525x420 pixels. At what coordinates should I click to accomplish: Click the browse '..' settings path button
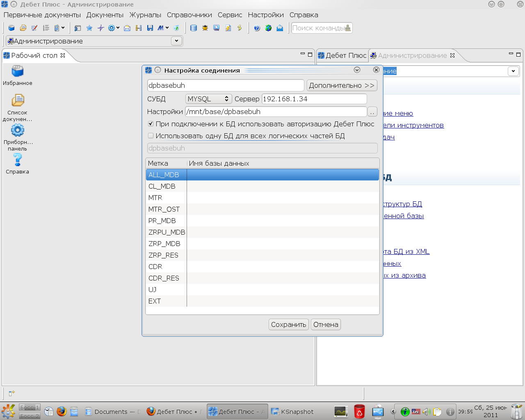pos(372,112)
